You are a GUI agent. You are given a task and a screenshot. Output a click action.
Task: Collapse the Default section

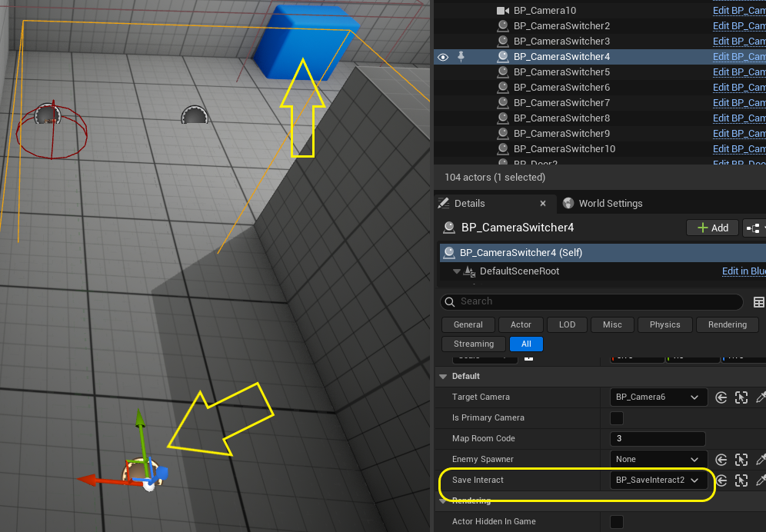[444, 377]
